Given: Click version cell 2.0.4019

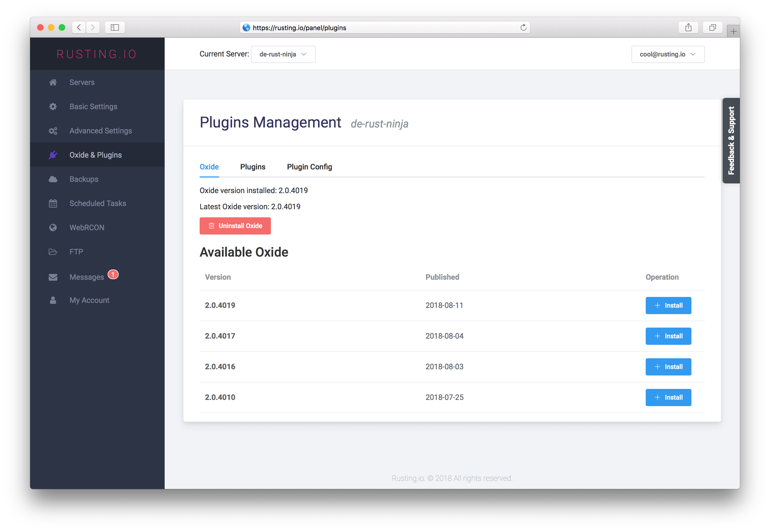Looking at the screenshot, I should click(220, 305).
